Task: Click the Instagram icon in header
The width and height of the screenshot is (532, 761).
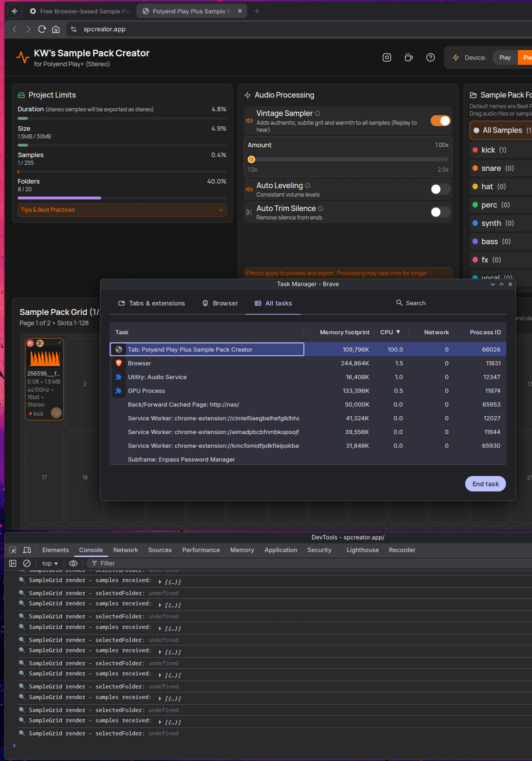Action: (x=387, y=57)
